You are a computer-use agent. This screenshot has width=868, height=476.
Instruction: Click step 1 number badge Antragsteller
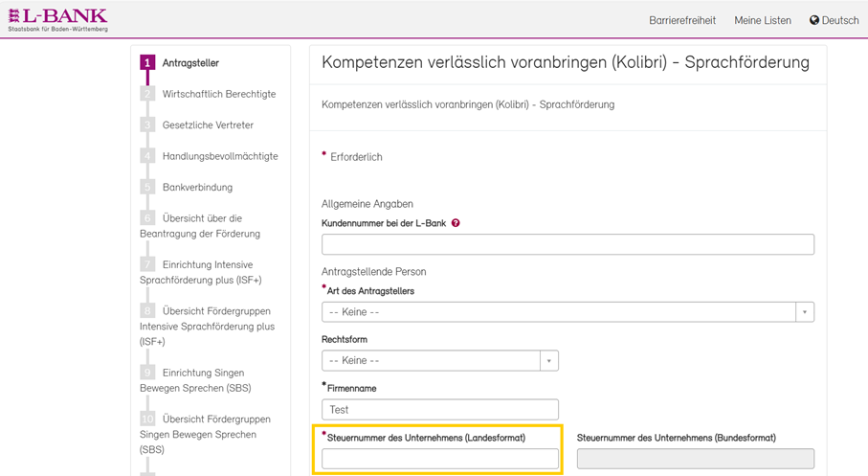pos(146,63)
